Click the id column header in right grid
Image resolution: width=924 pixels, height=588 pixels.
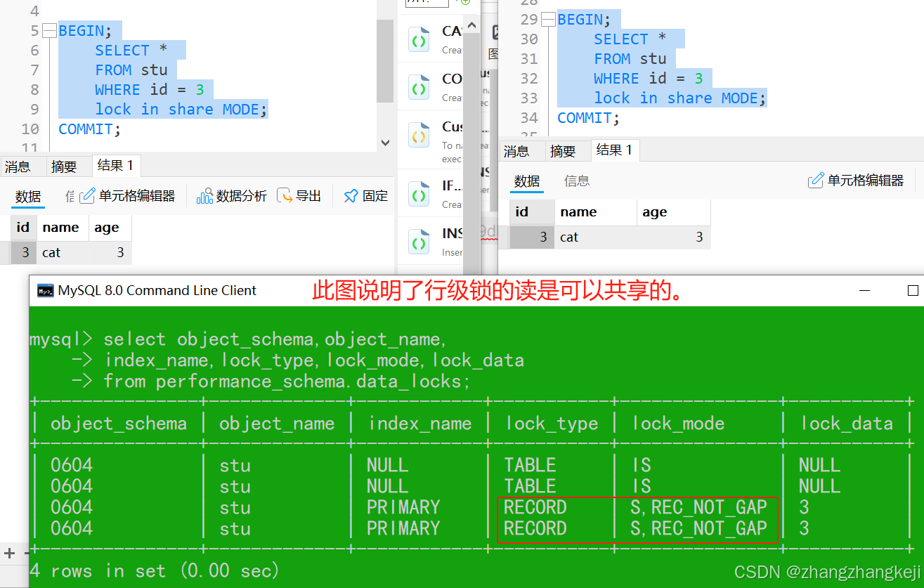[532, 212]
